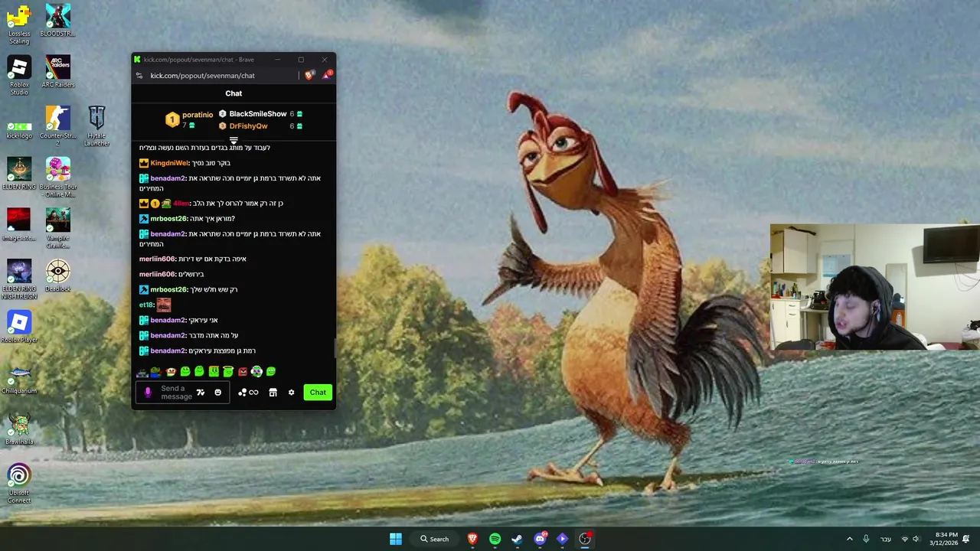Open Discord from the taskbar
The height and width of the screenshot is (551, 980).
540,539
